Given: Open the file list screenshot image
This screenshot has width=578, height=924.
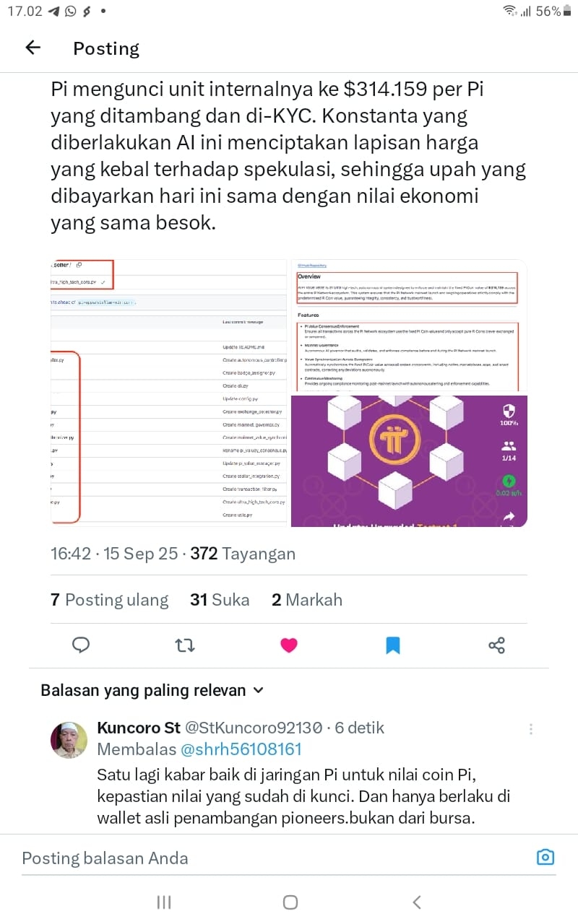Looking at the screenshot, I should click(169, 393).
